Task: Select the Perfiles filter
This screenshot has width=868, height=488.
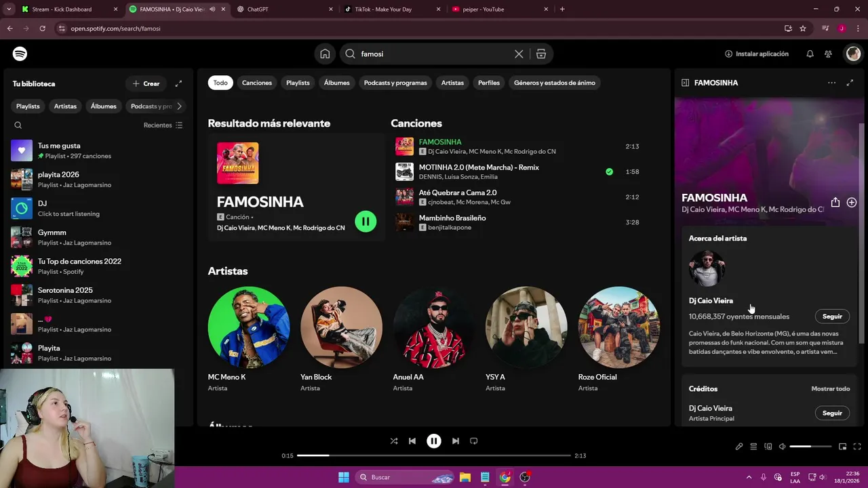Action: pyautogui.click(x=489, y=83)
